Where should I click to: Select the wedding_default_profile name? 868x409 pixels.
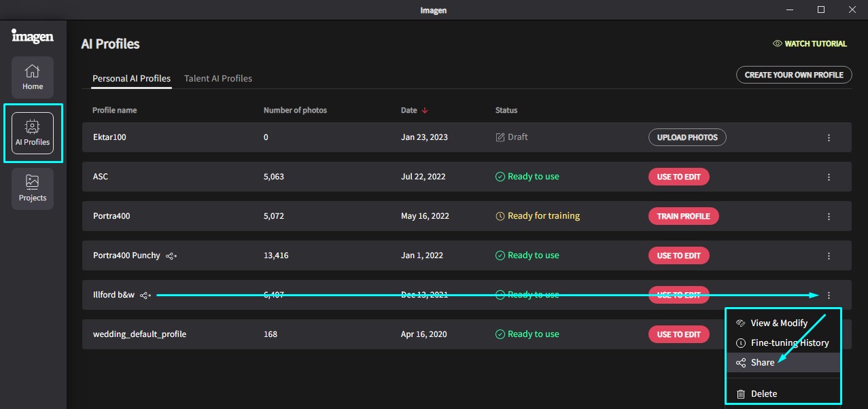click(x=139, y=334)
